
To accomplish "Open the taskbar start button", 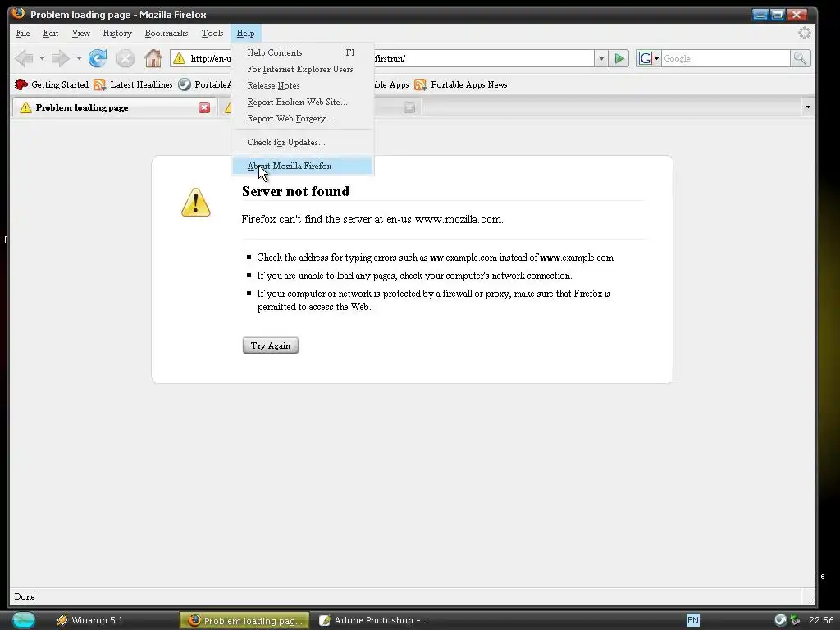I will point(24,620).
